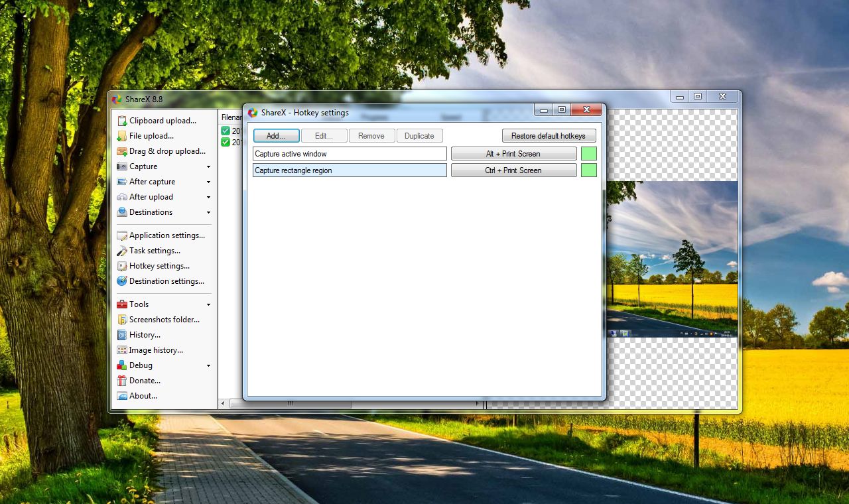
Task: Click the Remove button
Action: point(371,136)
